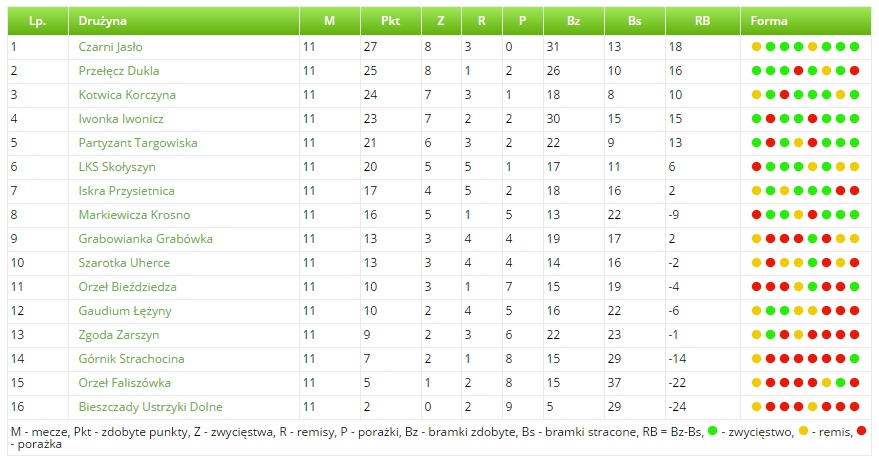Click the first form dot for Czarni Jasło
The height and width of the screenshot is (464, 879).
(x=757, y=47)
